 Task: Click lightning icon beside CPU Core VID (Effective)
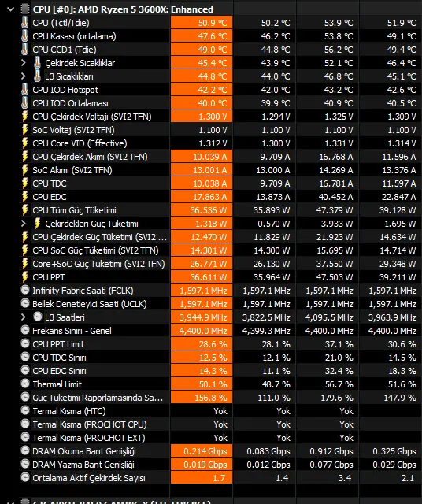pyautogui.click(x=24, y=143)
